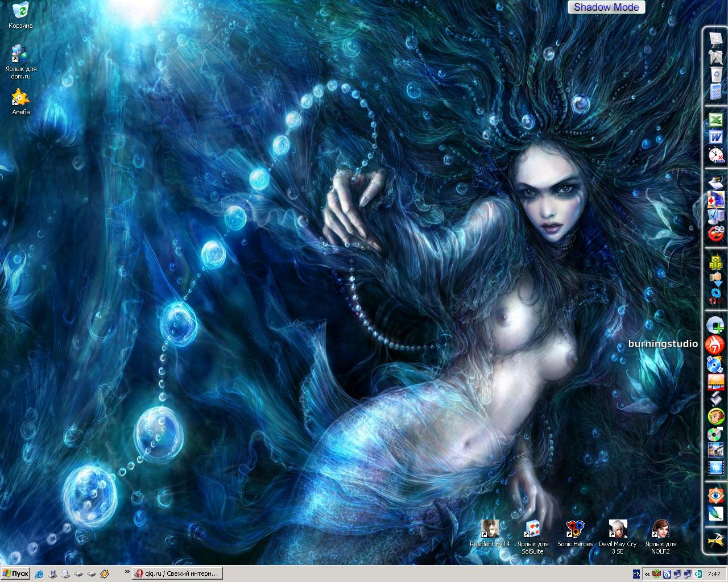728x582 pixels.
Task: Launch Resident Evil 4 desktop shortcut
Action: (490, 533)
